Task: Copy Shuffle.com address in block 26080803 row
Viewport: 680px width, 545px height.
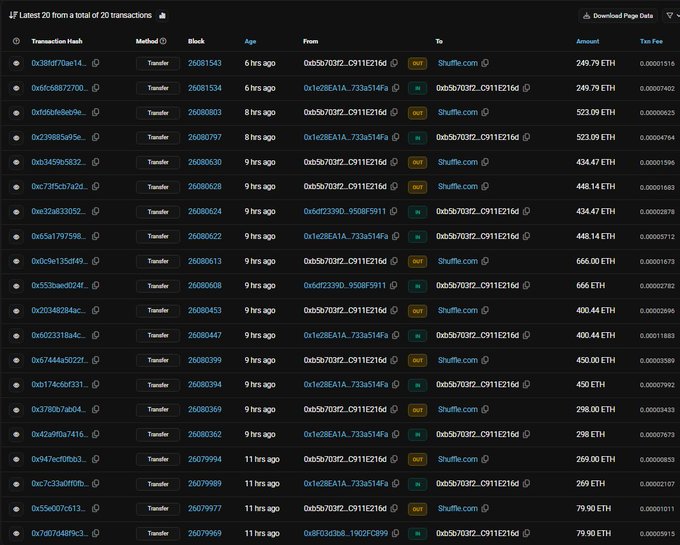Action: pyautogui.click(x=485, y=112)
